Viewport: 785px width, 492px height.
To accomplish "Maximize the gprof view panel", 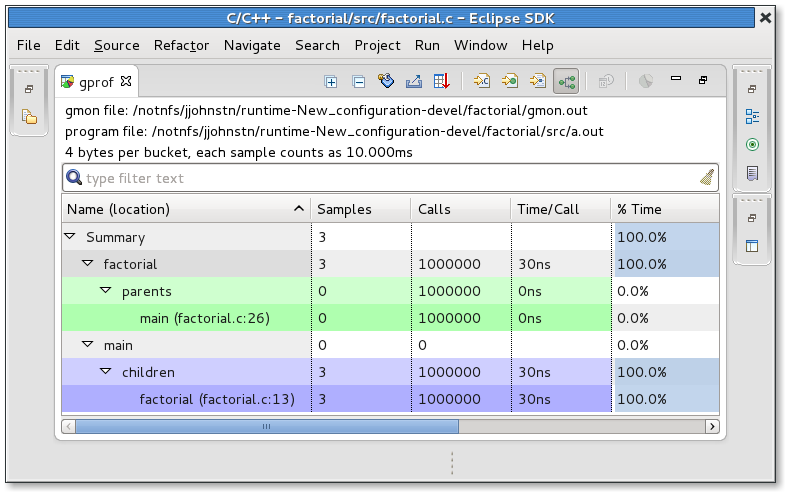I will [703, 80].
